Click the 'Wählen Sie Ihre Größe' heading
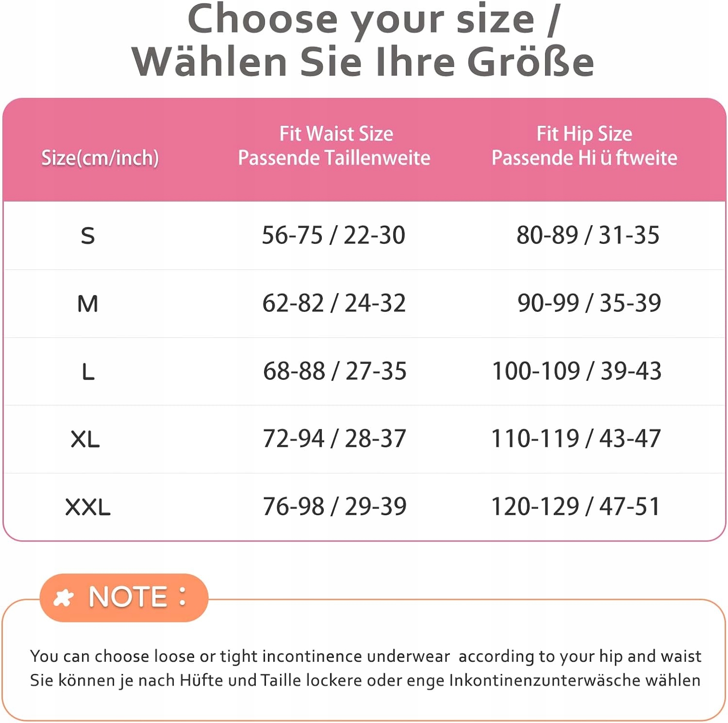Viewport: 728px width, 723px height. [x=363, y=62]
